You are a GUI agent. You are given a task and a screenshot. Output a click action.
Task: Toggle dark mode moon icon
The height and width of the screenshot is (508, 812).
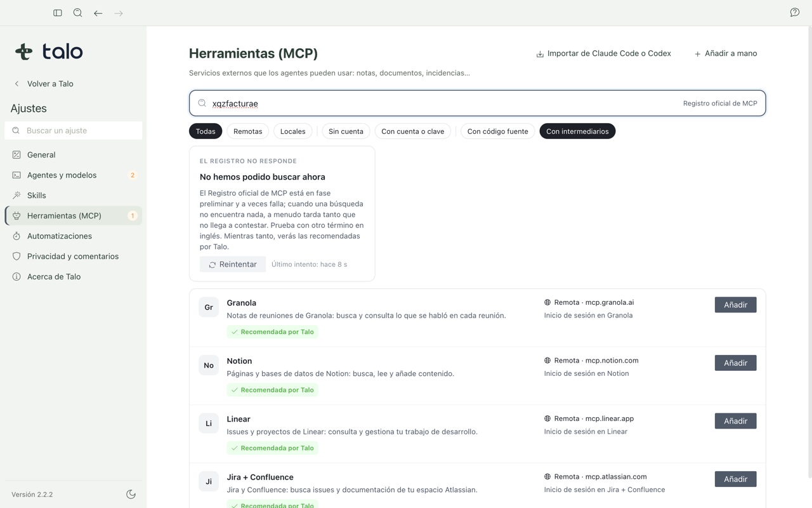pos(131,494)
